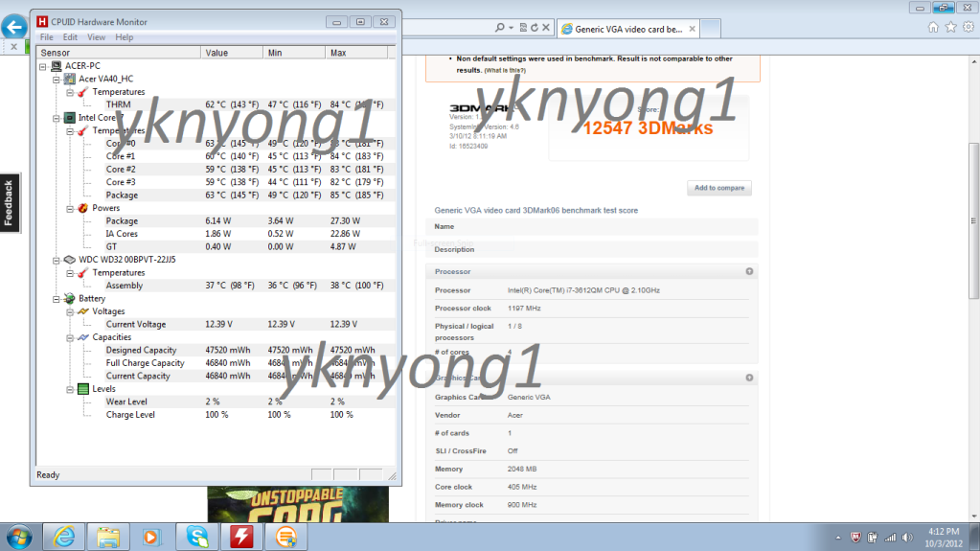This screenshot has width=980, height=551.
Task: Click the Intel Core processor chip icon
Action: 70,118
